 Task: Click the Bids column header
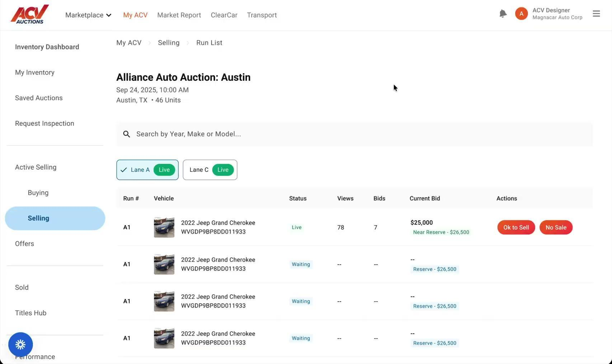tap(379, 198)
